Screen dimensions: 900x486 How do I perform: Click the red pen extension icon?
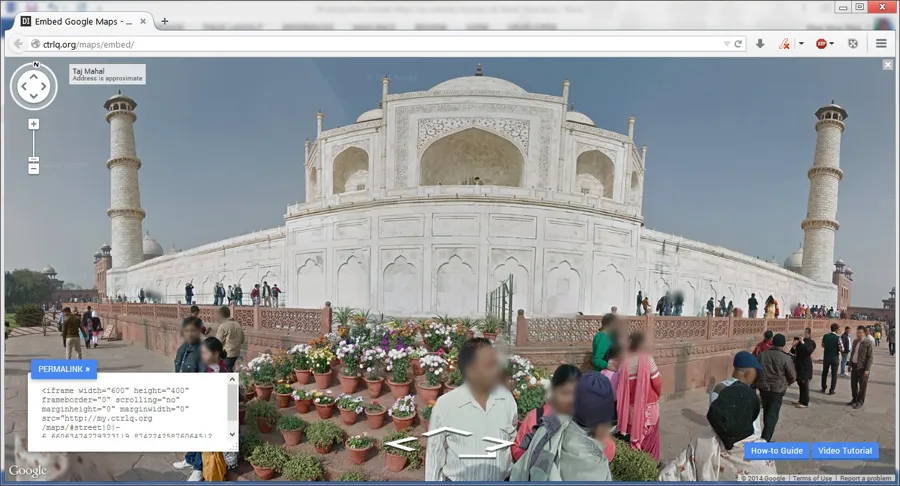[784, 44]
